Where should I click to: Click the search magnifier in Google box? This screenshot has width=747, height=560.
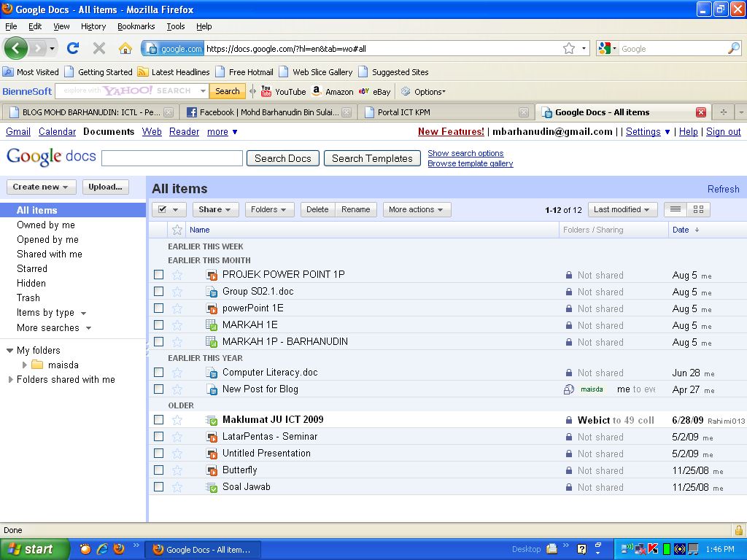pyautogui.click(x=734, y=48)
